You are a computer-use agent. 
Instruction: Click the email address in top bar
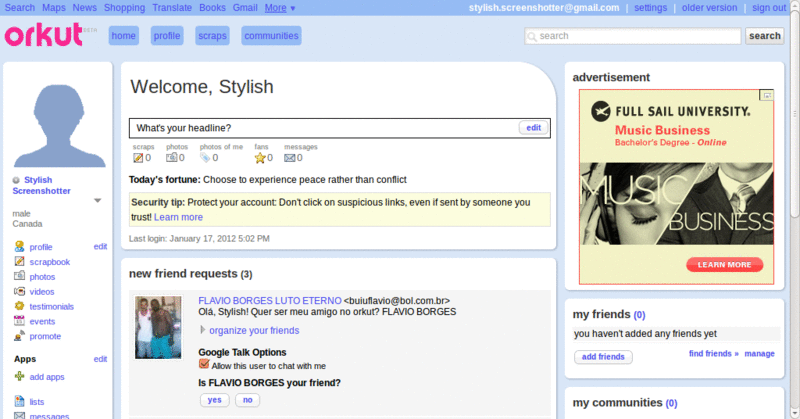pyautogui.click(x=544, y=8)
